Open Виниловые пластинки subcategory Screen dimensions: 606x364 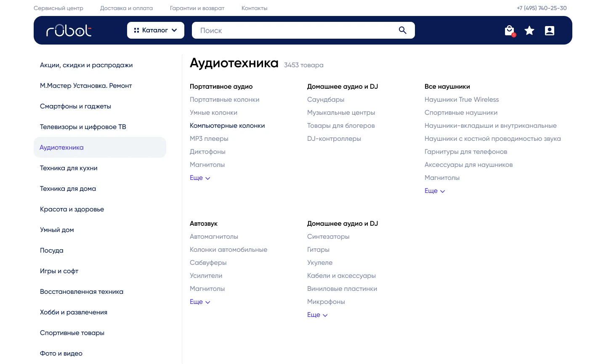pos(342,289)
